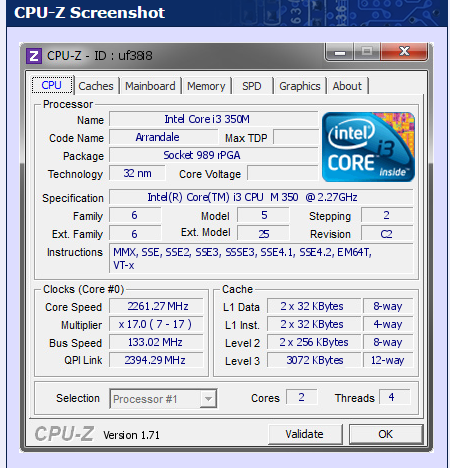Click the Level 3 12-way value
Image resolution: width=450 pixels, height=469 pixels.
click(388, 360)
